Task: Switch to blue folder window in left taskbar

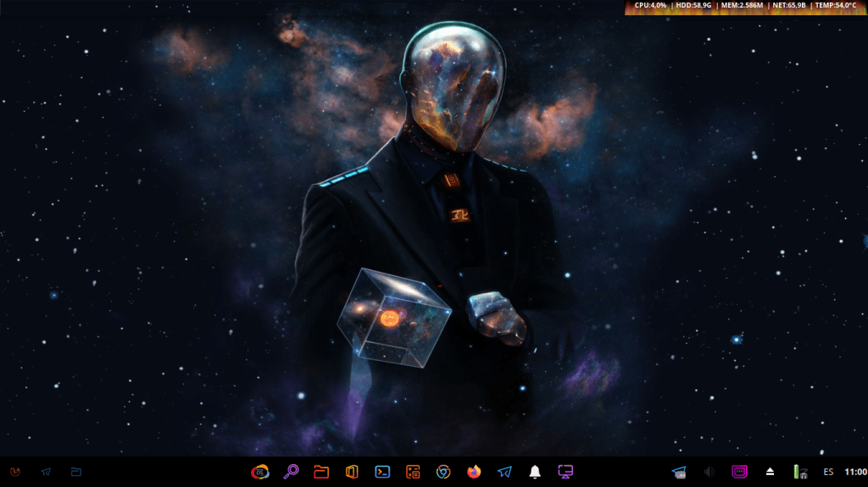Action: click(x=76, y=472)
